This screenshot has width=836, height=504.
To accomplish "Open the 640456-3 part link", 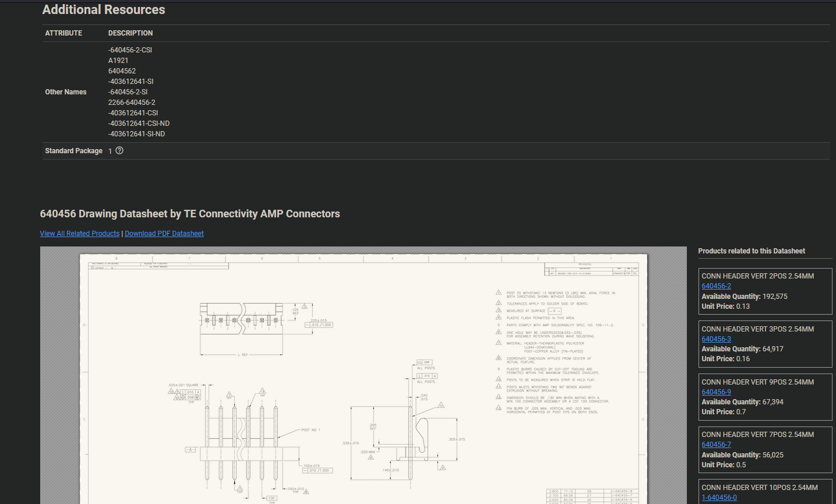I will pos(716,339).
